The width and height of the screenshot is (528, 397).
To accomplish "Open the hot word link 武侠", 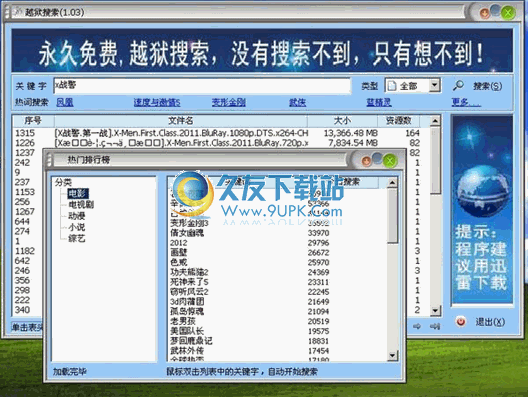I will tap(297, 102).
